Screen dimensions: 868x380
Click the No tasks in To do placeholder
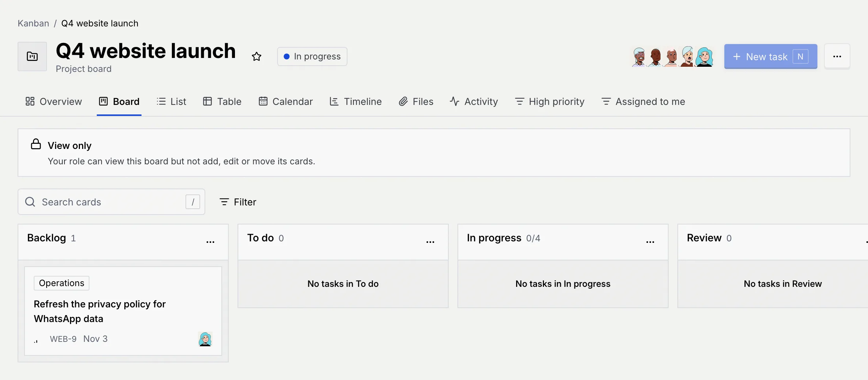coord(343,284)
